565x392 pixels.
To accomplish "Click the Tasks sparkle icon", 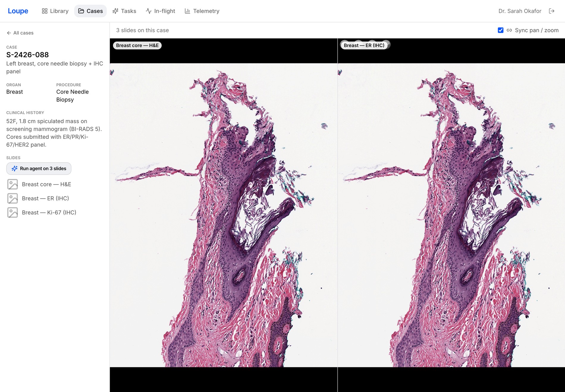I will click(x=115, y=11).
